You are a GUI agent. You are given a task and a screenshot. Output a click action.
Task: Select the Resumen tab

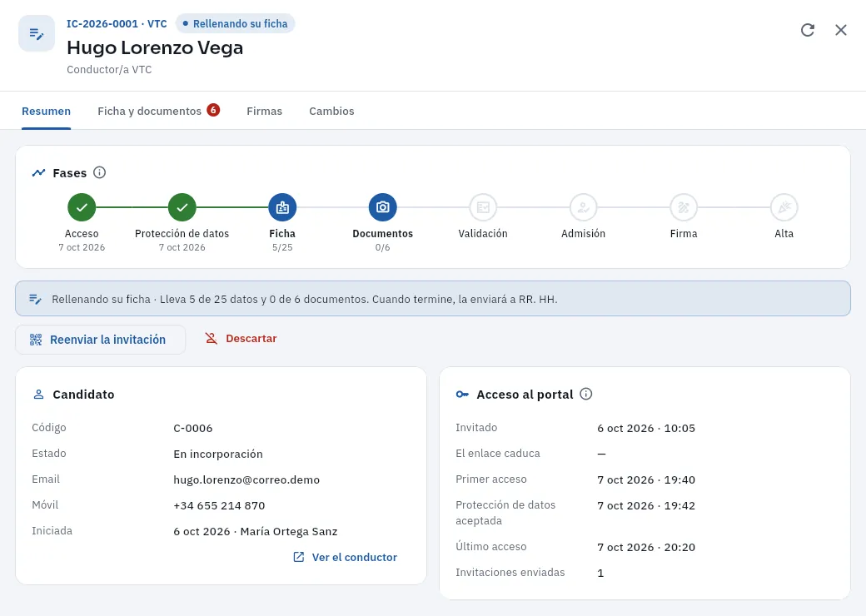pyautogui.click(x=47, y=111)
